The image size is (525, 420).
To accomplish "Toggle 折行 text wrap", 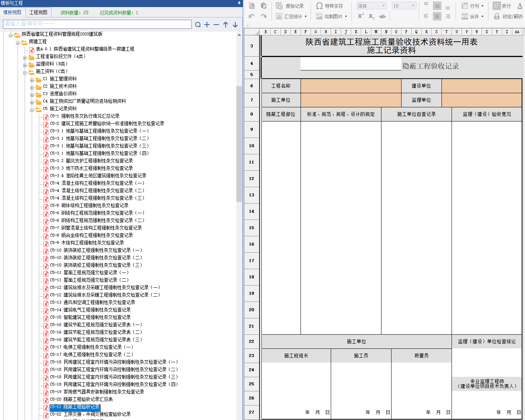I will coord(502,6).
